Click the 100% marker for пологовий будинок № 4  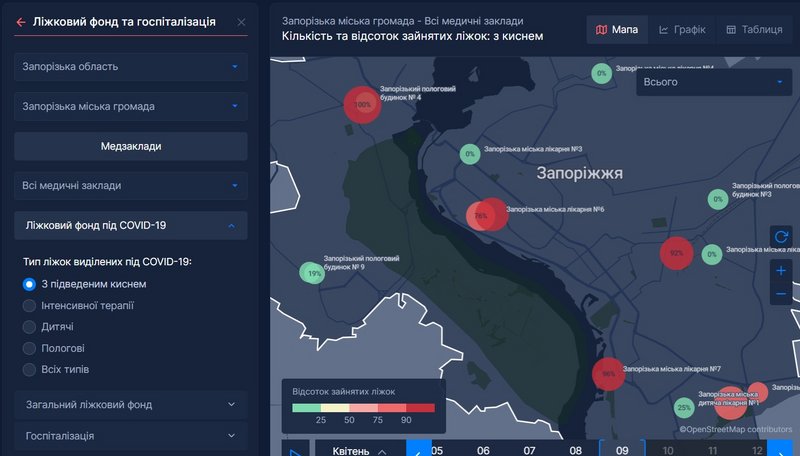click(x=363, y=104)
